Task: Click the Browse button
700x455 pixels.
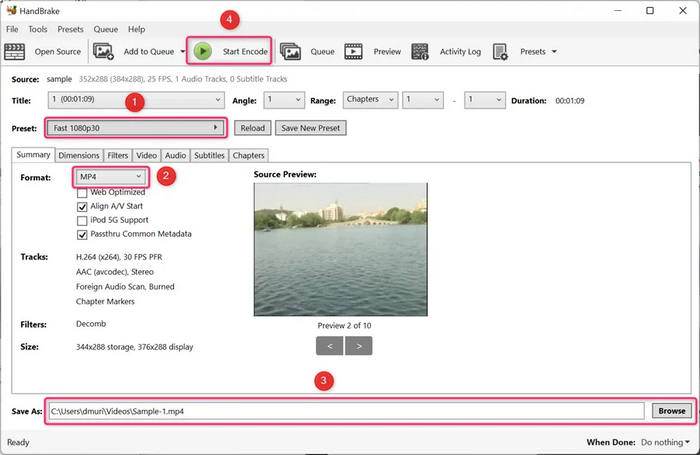Action: coord(672,411)
